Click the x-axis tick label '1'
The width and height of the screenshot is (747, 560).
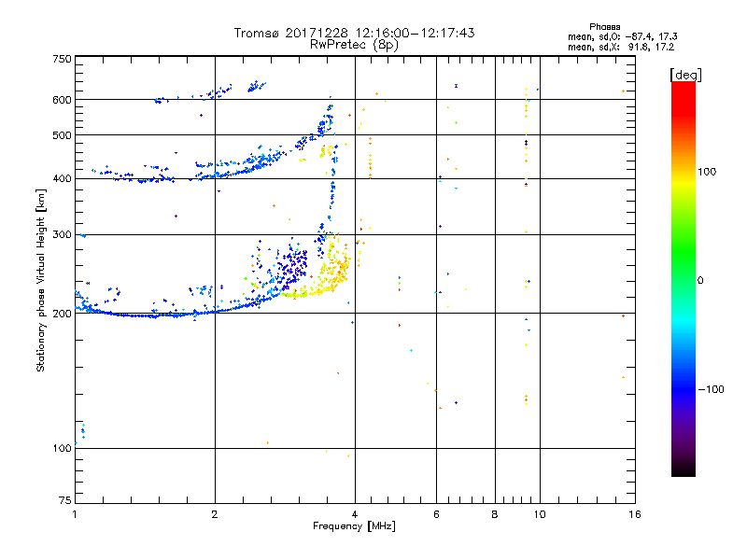pyautogui.click(x=75, y=514)
